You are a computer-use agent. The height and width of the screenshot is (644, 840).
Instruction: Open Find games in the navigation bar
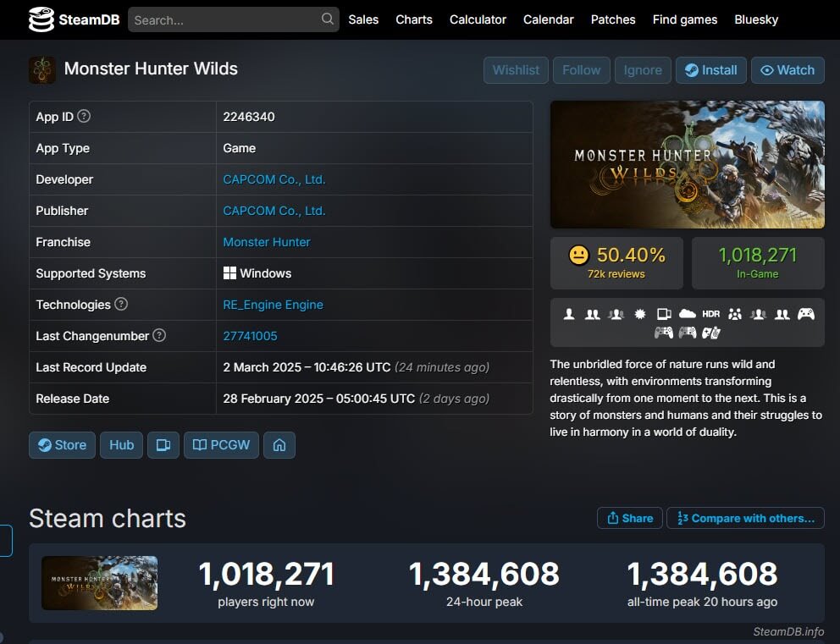tap(685, 19)
